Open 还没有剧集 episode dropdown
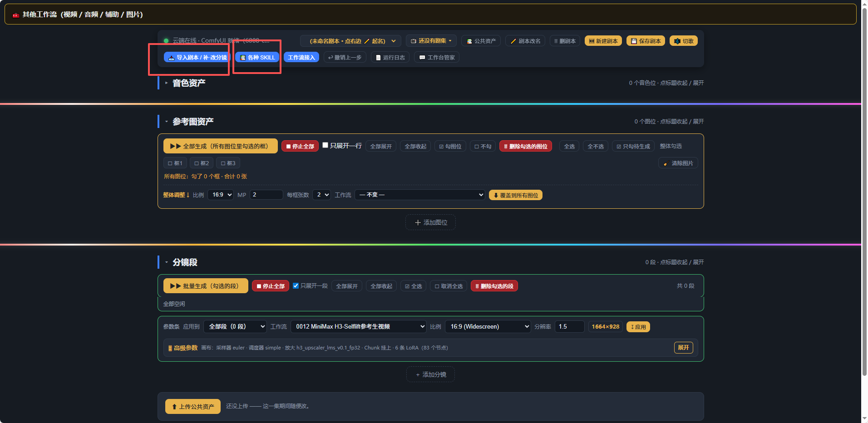 tap(431, 41)
